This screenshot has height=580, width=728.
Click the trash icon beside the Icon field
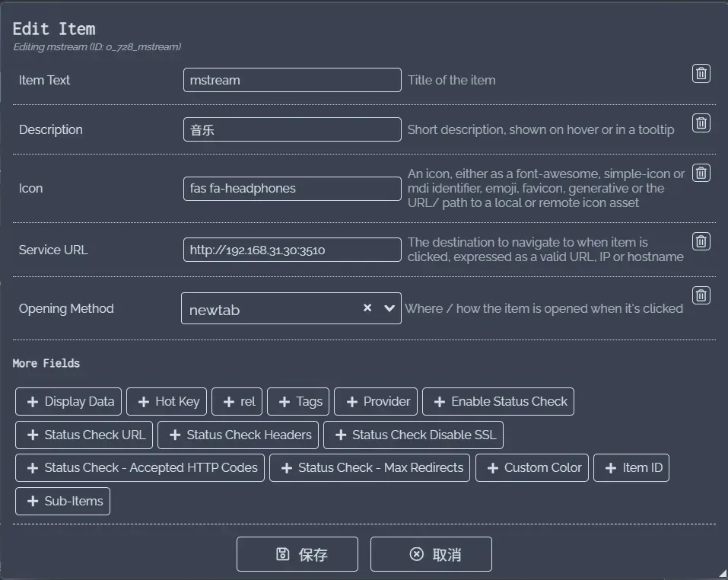(701, 173)
